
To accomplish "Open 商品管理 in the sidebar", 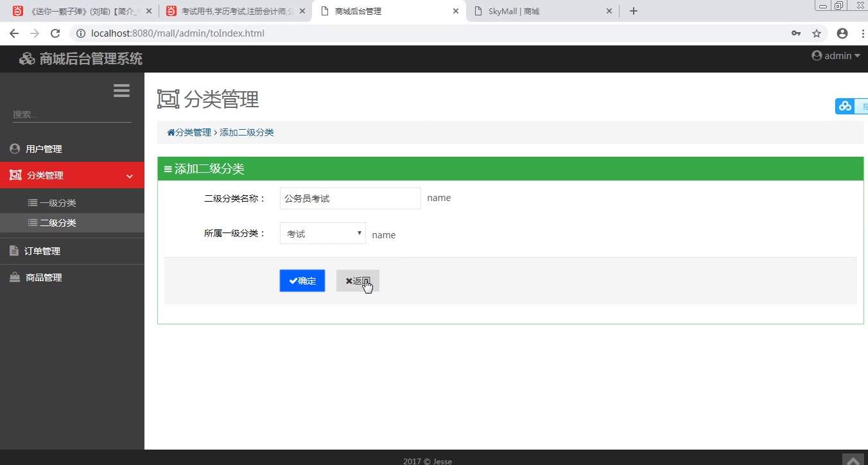I will pyautogui.click(x=72, y=277).
